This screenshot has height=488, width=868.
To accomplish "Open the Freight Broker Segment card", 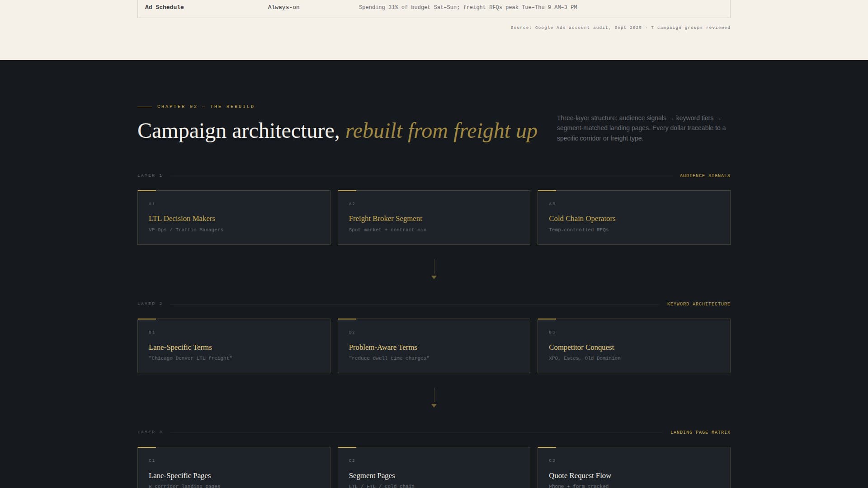I will 434,217.
